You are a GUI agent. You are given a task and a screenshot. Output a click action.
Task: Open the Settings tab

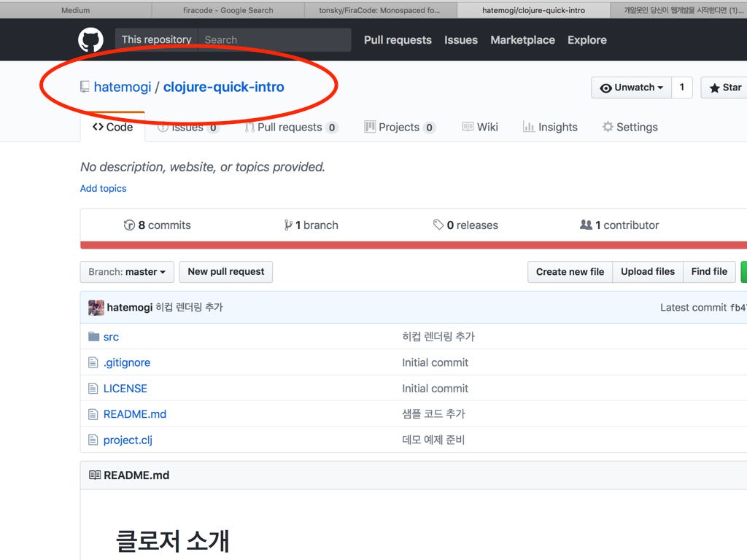click(630, 127)
